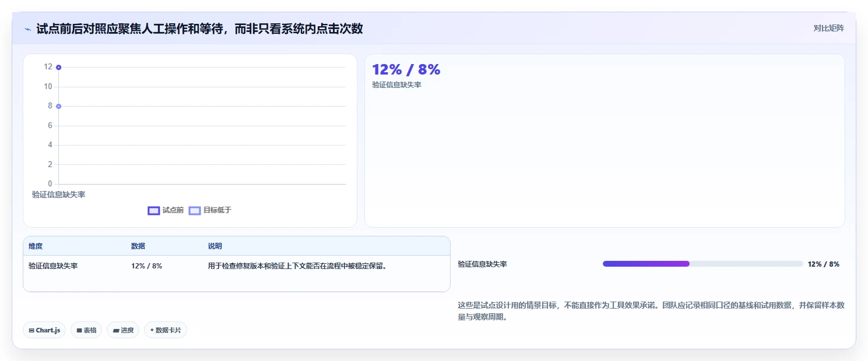Toggle the 试点前 legend item

166,210
